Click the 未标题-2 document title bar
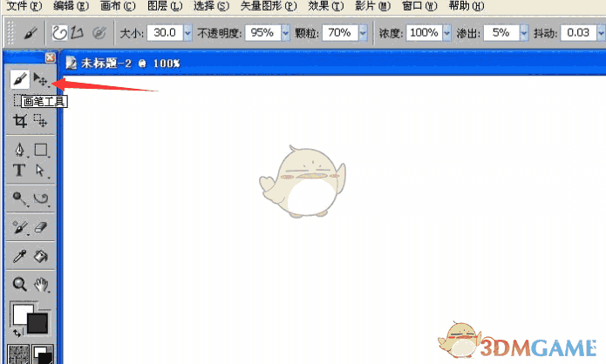The image size is (606, 364). click(334, 63)
